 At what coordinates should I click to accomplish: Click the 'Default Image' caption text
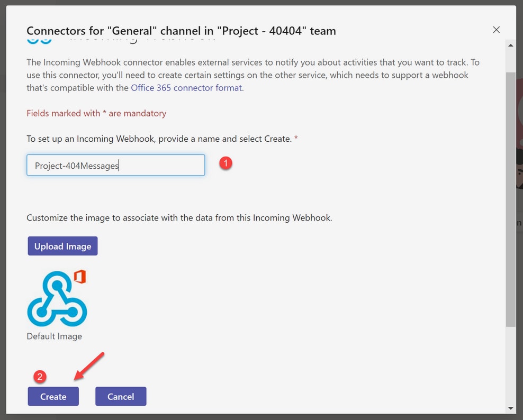[x=55, y=336]
